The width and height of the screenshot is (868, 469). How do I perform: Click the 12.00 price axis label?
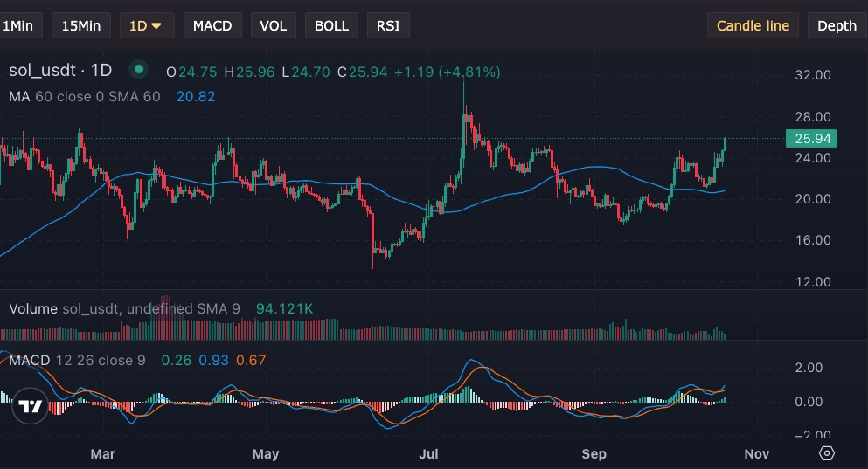813,282
